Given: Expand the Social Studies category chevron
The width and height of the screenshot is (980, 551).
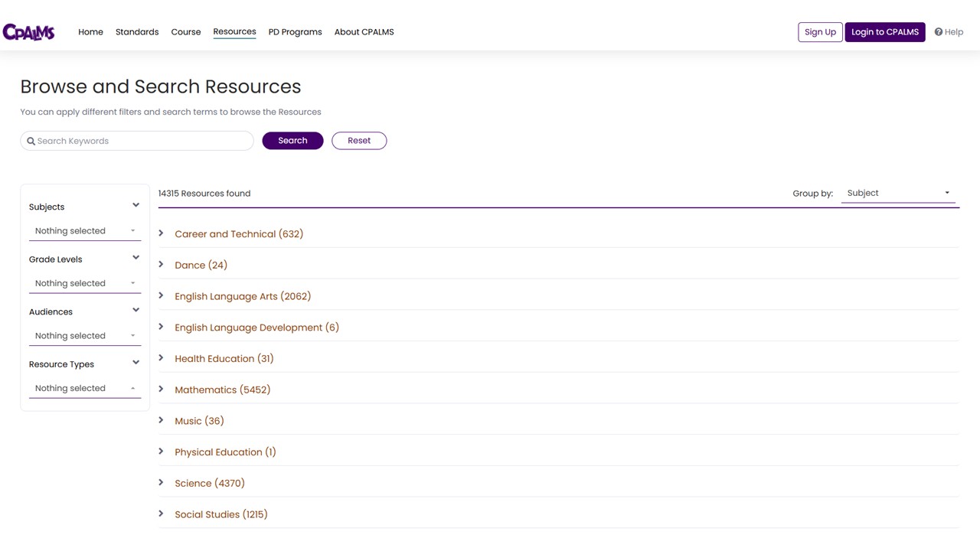Looking at the screenshot, I should (161, 514).
